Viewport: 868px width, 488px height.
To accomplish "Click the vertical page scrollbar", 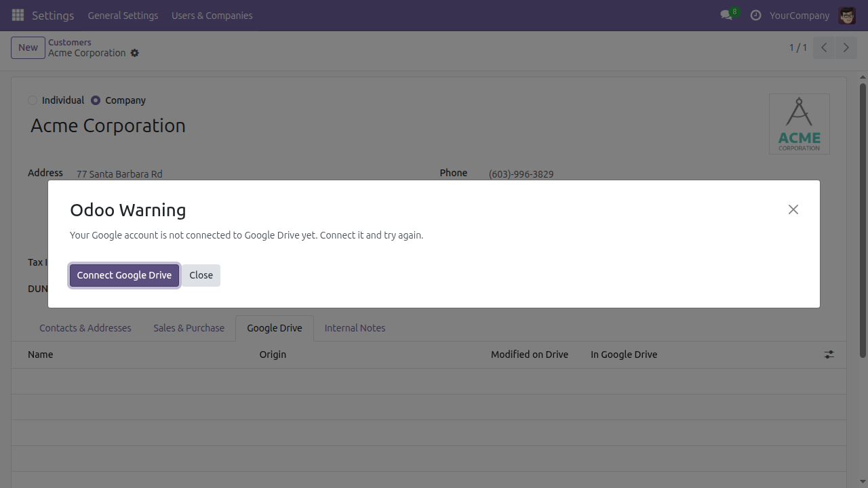I will click(x=863, y=221).
